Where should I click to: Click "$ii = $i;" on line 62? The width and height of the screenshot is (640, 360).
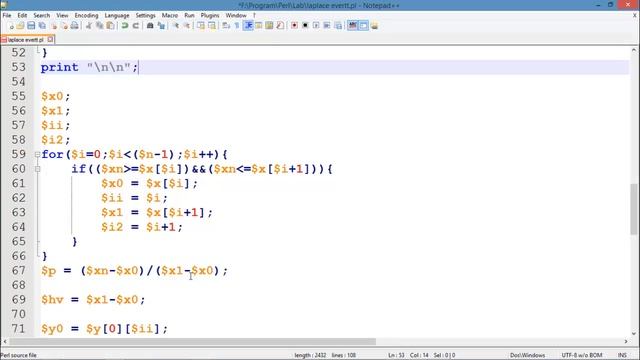(x=134, y=198)
